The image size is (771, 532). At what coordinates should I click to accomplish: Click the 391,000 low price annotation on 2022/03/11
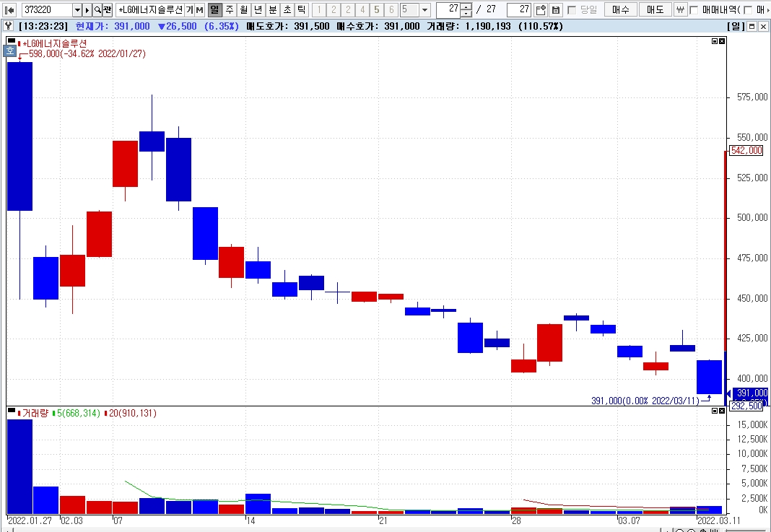[645, 401]
